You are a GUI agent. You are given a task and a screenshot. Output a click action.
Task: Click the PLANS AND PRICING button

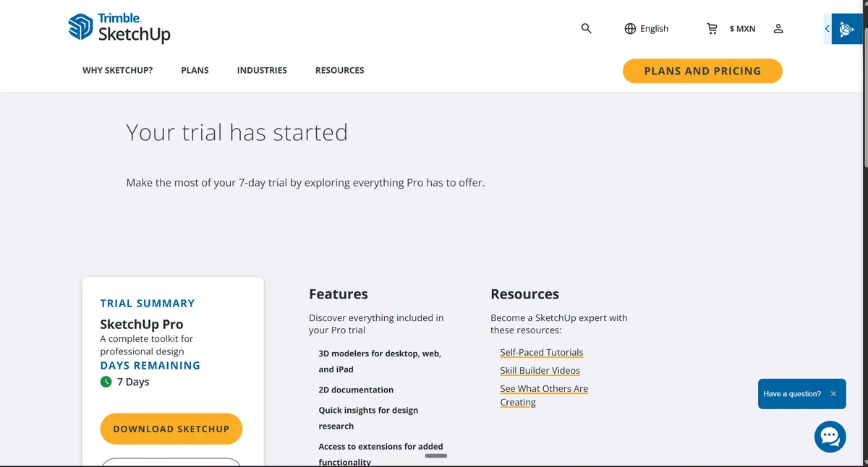click(x=702, y=71)
